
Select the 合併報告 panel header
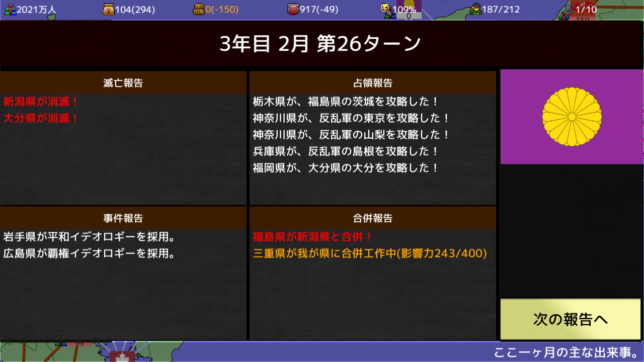[373, 218]
